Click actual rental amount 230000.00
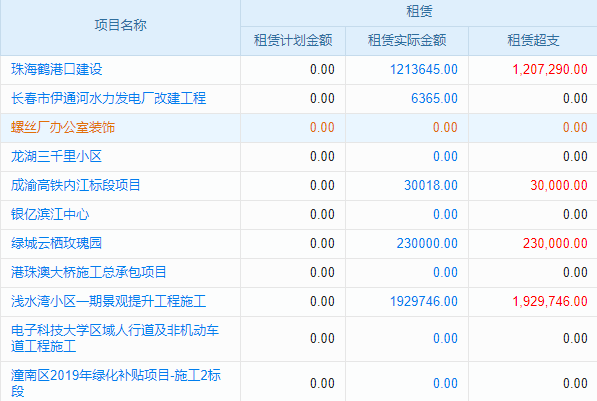Image resolution: width=597 pixels, height=401 pixels. (x=427, y=243)
